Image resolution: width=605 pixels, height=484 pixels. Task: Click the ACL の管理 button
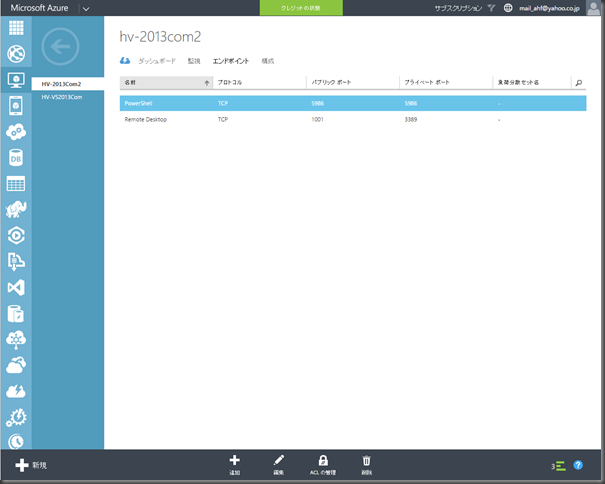[x=323, y=465]
